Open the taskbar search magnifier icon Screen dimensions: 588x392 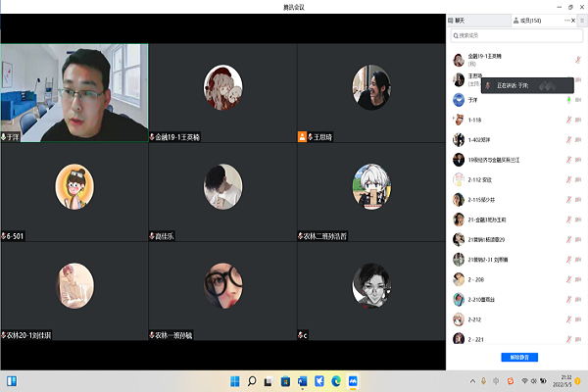pyautogui.click(x=252, y=380)
